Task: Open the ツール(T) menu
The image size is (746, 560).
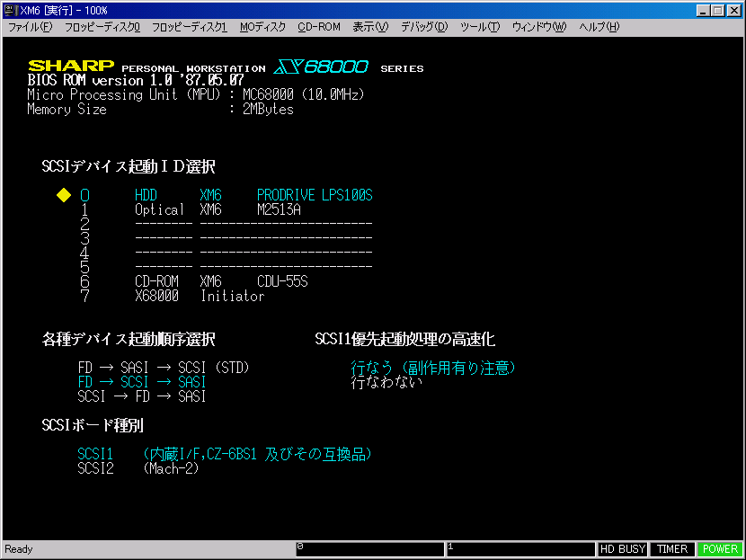Action: (480, 27)
